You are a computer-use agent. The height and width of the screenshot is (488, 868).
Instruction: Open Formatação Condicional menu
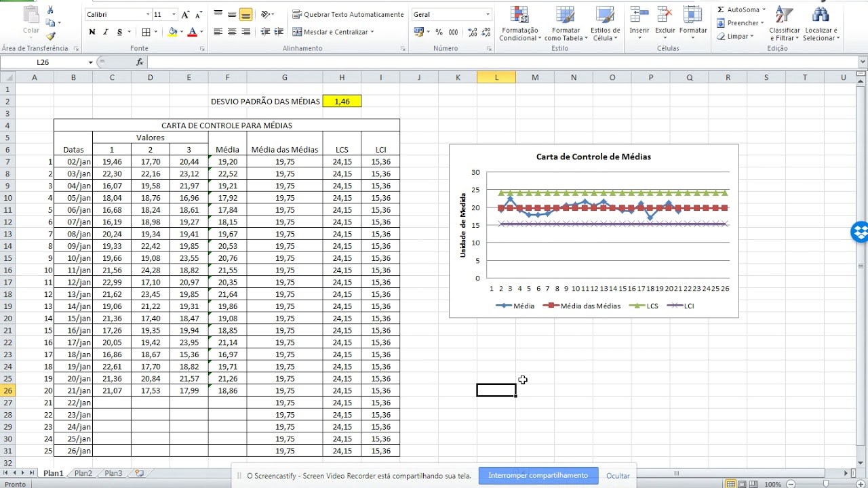[x=520, y=24]
